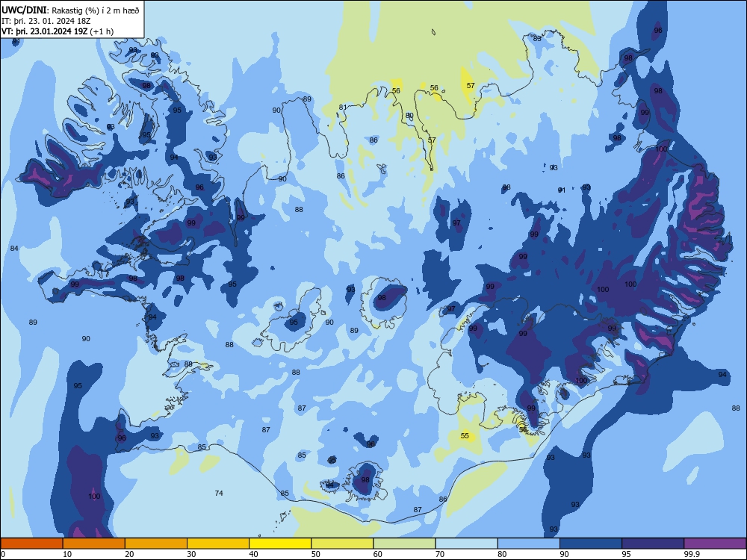The height and width of the screenshot is (560, 747).
Task: Select the 'Rakastig (%) í 2 m hæð' label
Action: 96,10
